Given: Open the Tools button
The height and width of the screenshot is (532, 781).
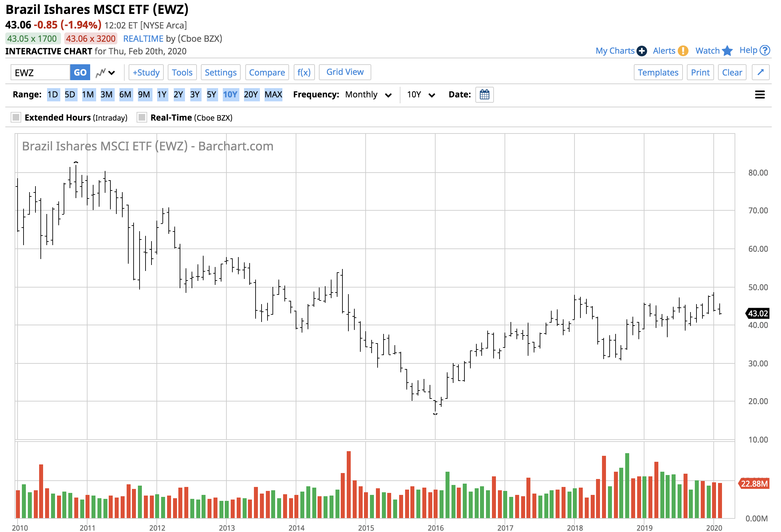Looking at the screenshot, I should (182, 73).
